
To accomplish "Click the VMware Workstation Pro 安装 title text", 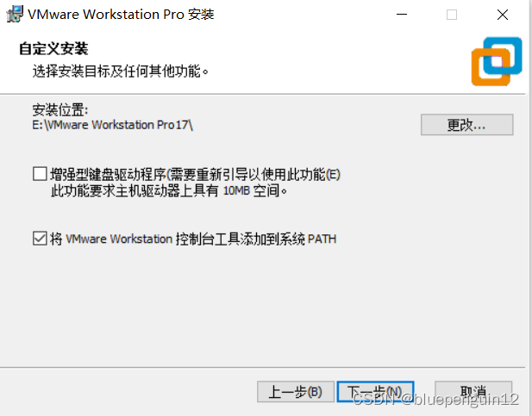I will point(121,15).
